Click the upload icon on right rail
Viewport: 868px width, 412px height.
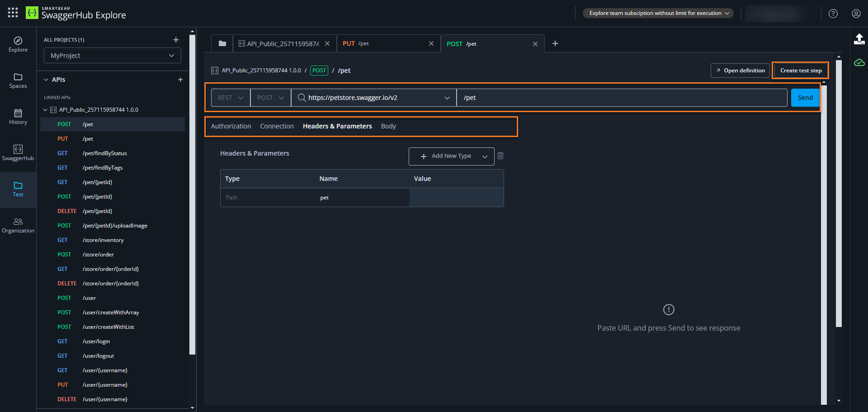click(x=859, y=39)
